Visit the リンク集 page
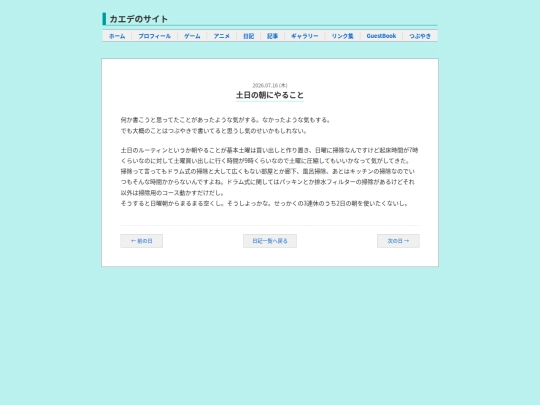Image resolution: width=540 pixels, height=405 pixels. coord(343,36)
